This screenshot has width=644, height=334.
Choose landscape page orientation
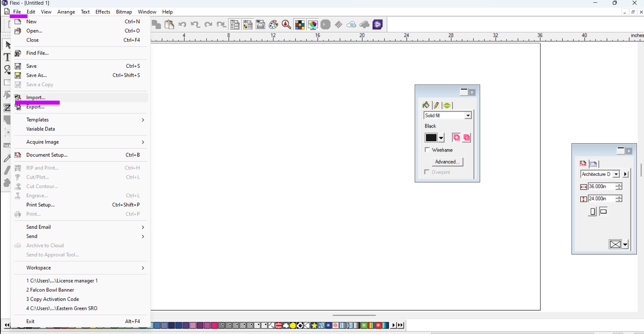(x=603, y=212)
